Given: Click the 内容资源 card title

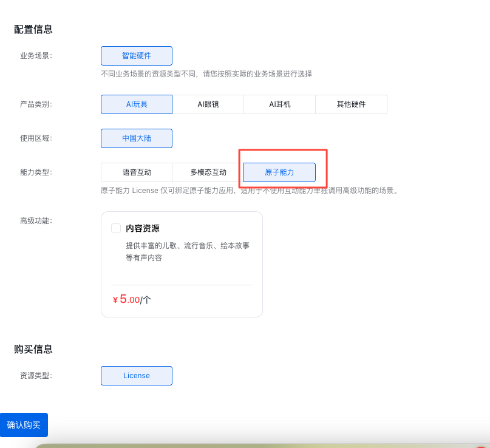Looking at the screenshot, I should (143, 228).
